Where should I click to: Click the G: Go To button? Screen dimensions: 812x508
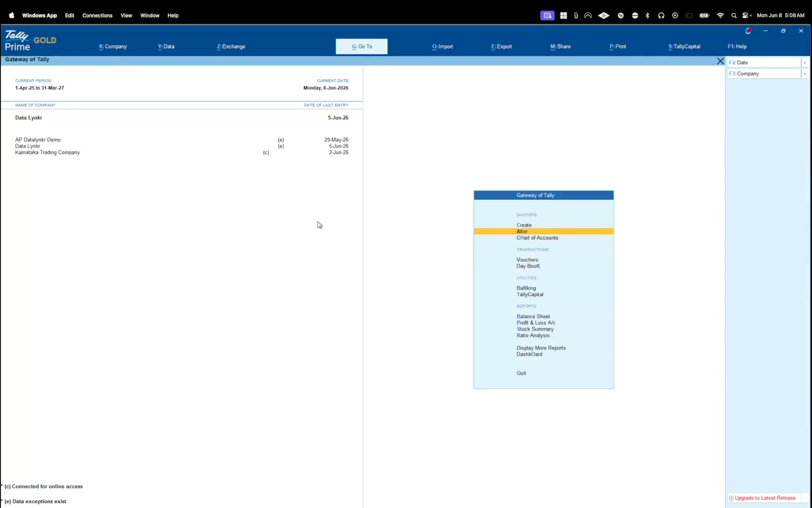[362, 47]
